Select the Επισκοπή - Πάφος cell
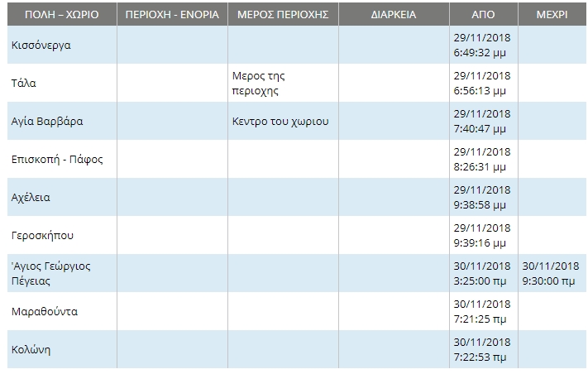 click(x=62, y=159)
